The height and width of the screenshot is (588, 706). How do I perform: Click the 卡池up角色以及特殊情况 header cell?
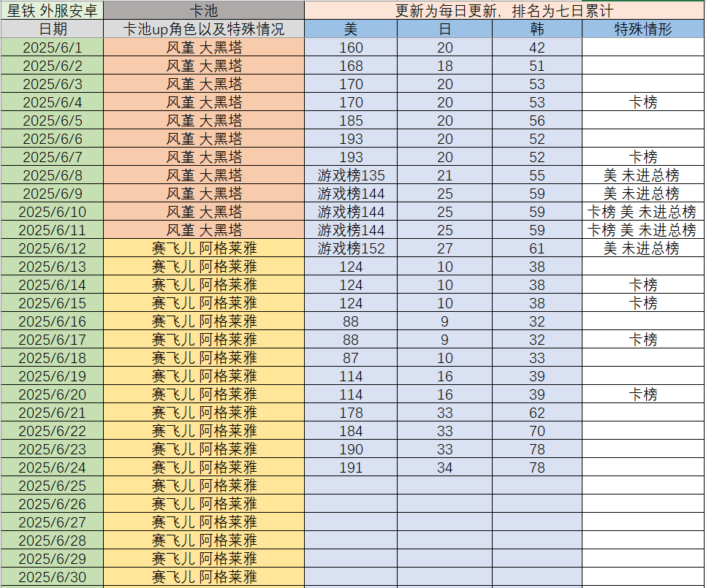(204, 29)
